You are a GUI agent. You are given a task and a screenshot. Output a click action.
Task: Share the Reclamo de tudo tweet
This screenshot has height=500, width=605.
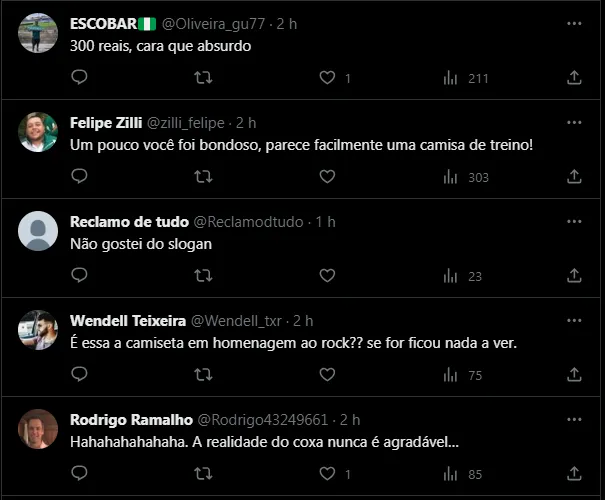coord(574,275)
